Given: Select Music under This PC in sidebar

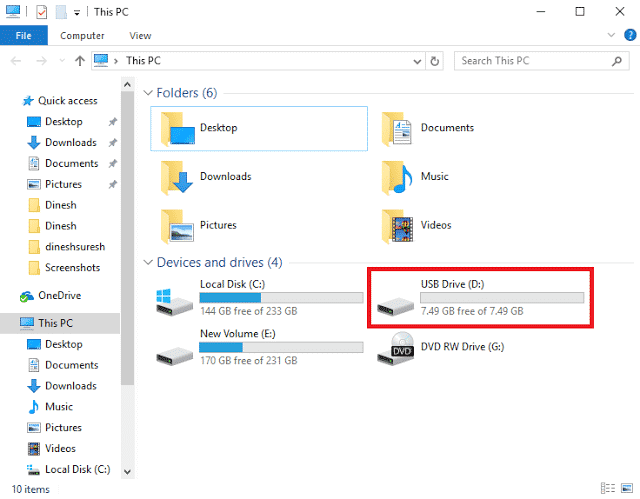Looking at the screenshot, I should point(59,406).
